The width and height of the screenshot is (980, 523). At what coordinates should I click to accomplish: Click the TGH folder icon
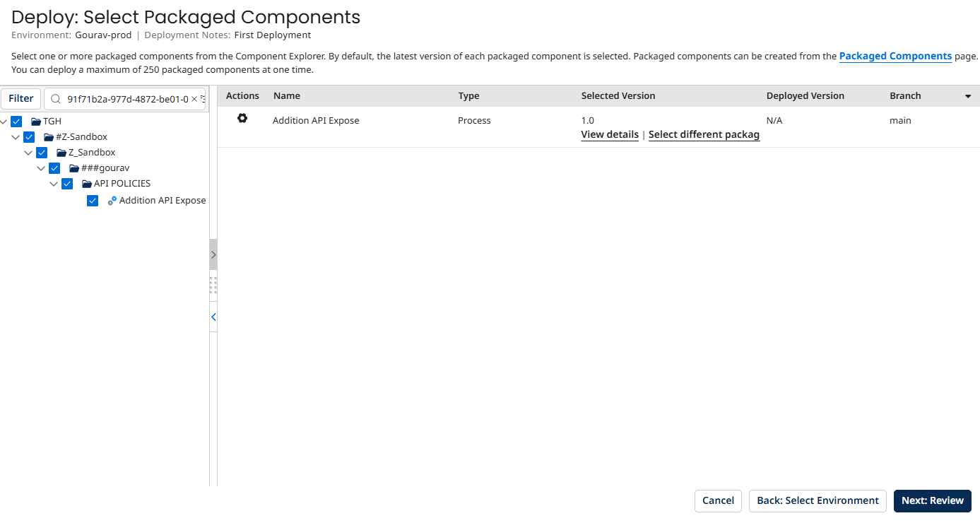point(36,122)
